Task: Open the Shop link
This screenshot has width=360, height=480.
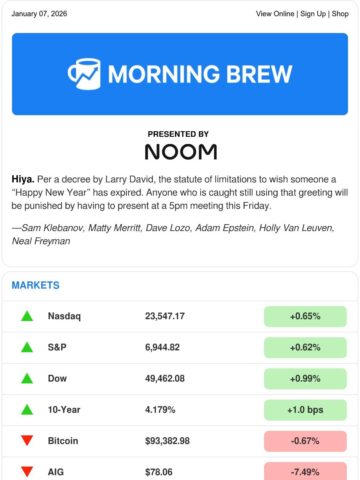Action: [340, 14]
